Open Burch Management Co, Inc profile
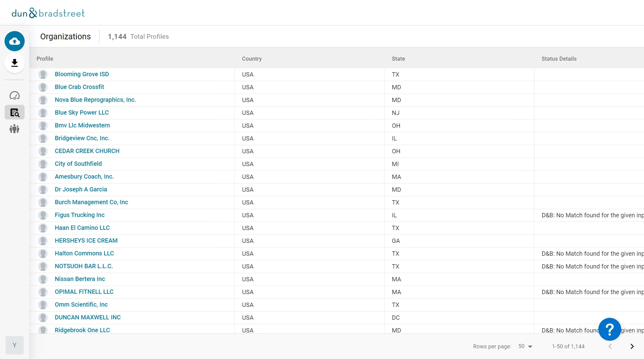This screenshot has height=359, width=644. pyautogui.click(x=91, y=202)
